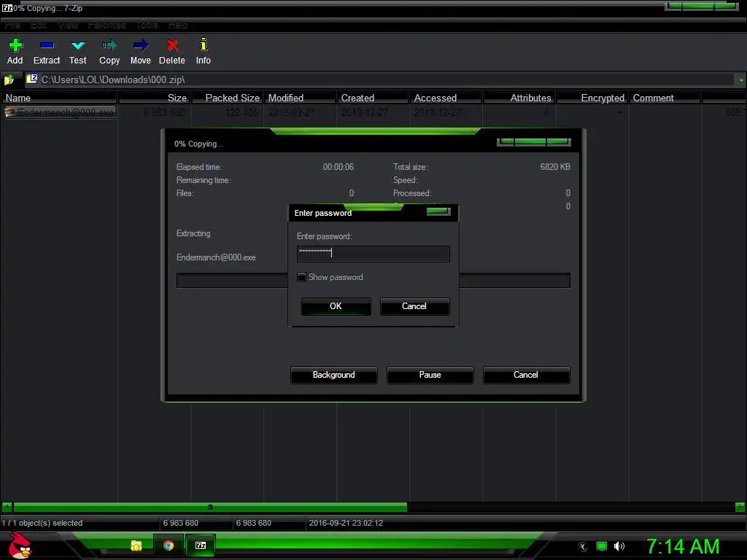This screenshot has height=560, width=747.
Task: Toggle the Show password checkbox
Action: pyautogui.click(x=301, y=276)
